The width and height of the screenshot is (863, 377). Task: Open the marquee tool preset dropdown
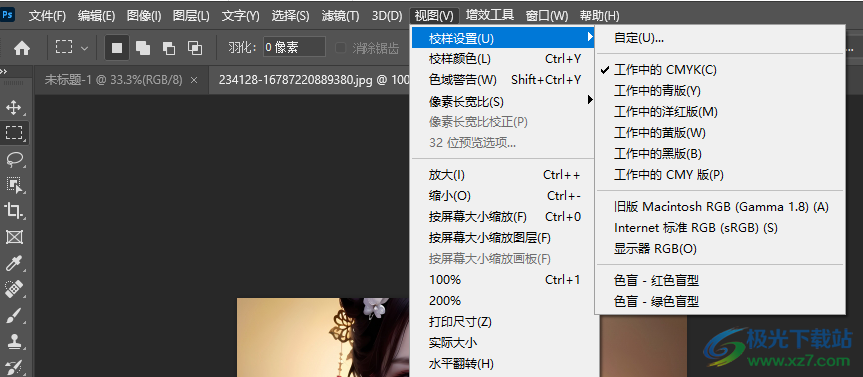[x=84, y=48]
